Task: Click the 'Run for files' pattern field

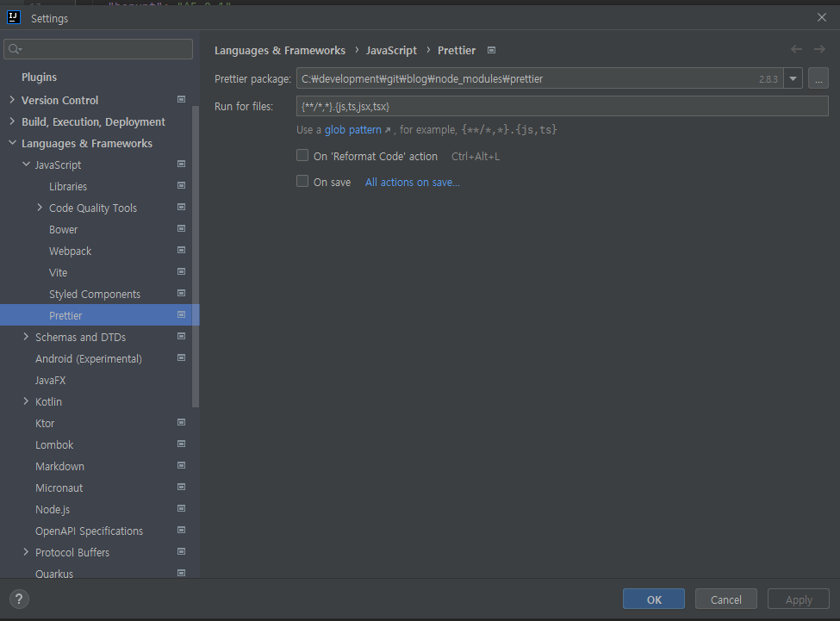Action: [x=563, y=106]
